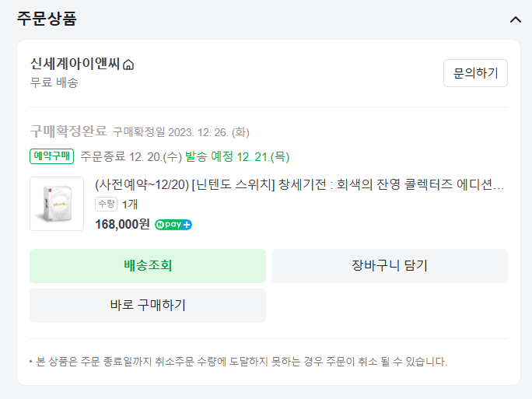Click the store home icon beside 신세계아이앤씨

click(129, 65)
